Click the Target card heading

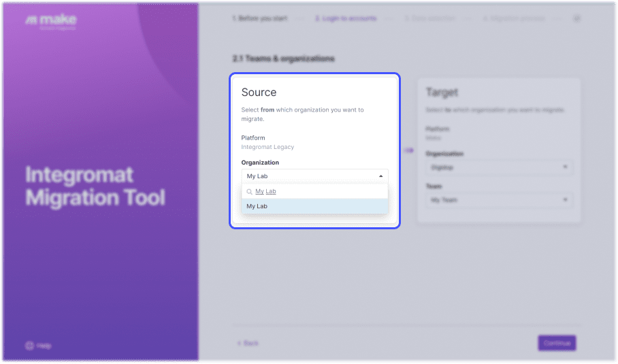click(442, 93)
